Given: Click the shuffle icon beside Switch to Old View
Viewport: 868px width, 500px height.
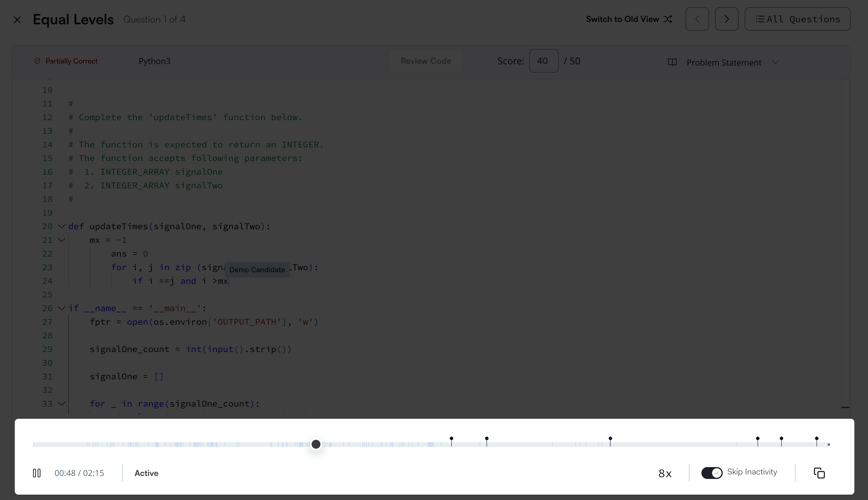Looking at the screenshot, I should (668, 19).
